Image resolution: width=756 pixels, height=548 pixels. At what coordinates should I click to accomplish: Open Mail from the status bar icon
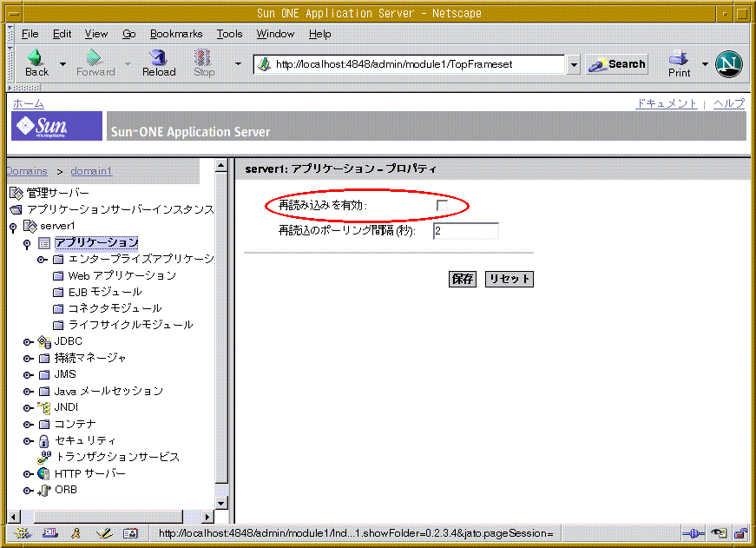(x=50, y=533)
